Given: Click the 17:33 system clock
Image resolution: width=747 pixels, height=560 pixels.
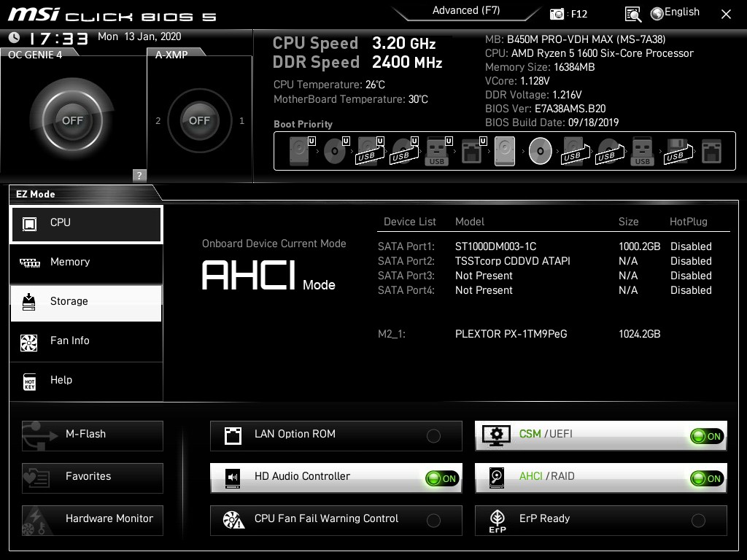Looking at the screenshot, I should coord(58,38).
